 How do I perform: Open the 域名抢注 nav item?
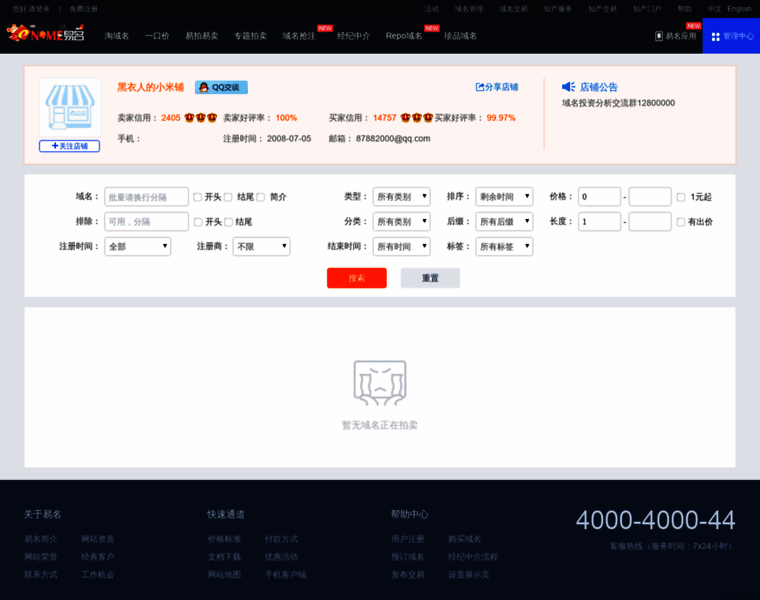click(x=299, y=36)
